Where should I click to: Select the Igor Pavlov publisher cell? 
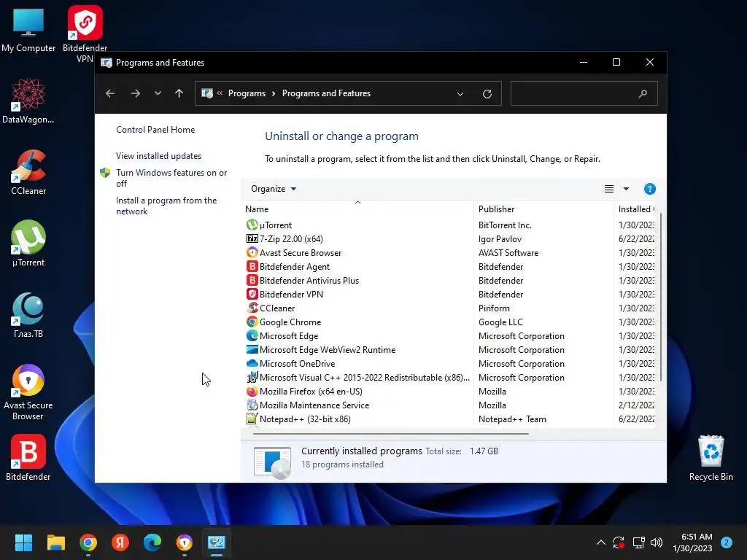[x=500, y=238]
